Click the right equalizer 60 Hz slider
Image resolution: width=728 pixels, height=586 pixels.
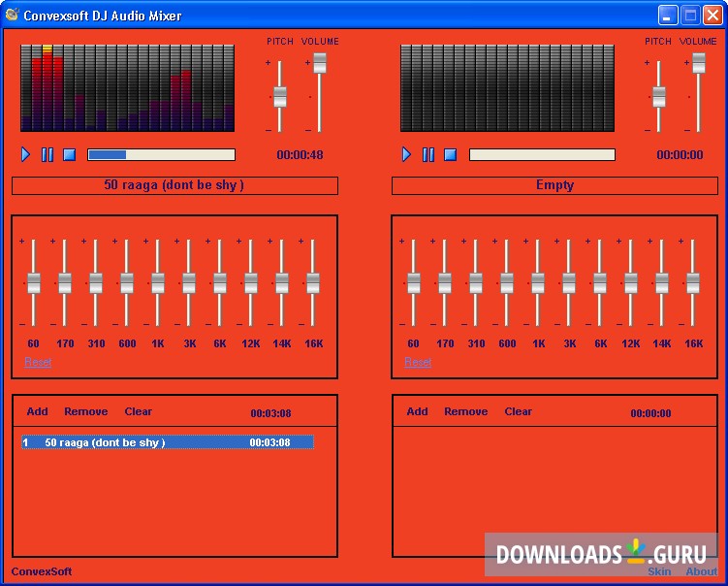pyautogui.click(x=414, y=283)
